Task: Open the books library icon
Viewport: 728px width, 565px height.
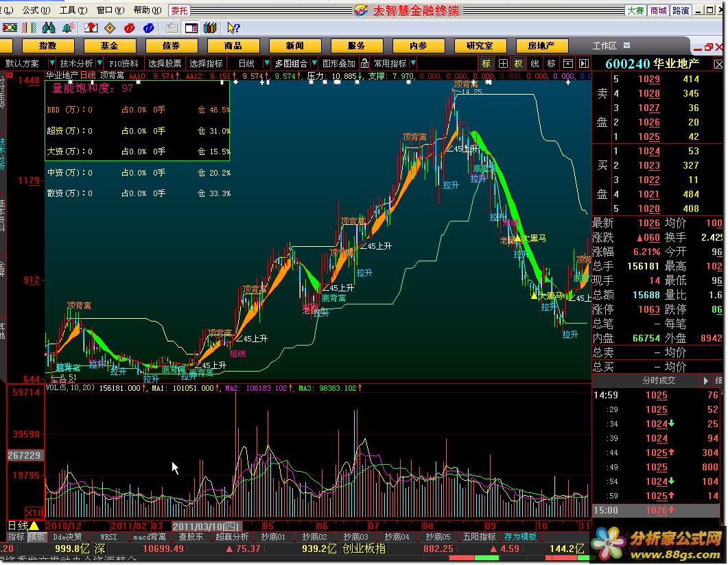Action: coord(211,28)
